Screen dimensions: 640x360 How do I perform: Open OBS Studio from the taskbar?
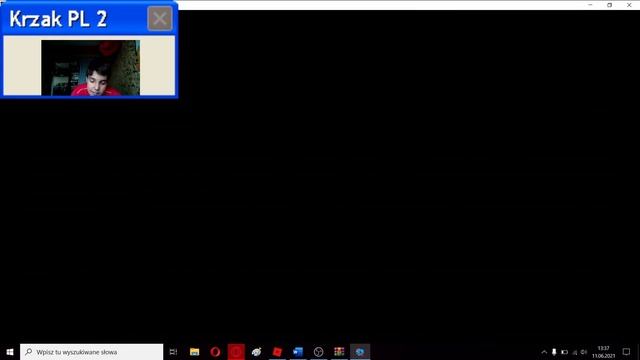coord(318,352)
